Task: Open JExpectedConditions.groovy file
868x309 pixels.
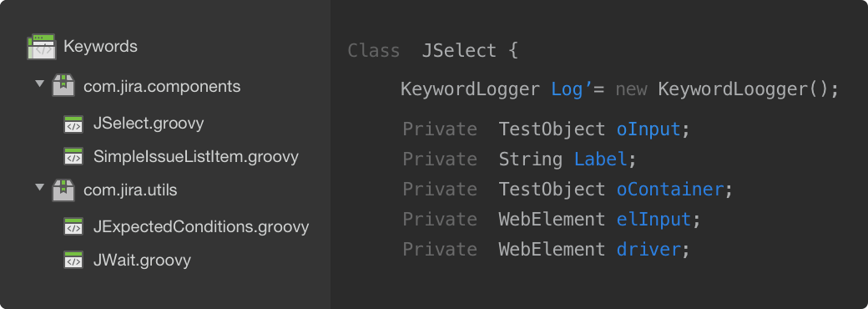Action: click(201, 227)
